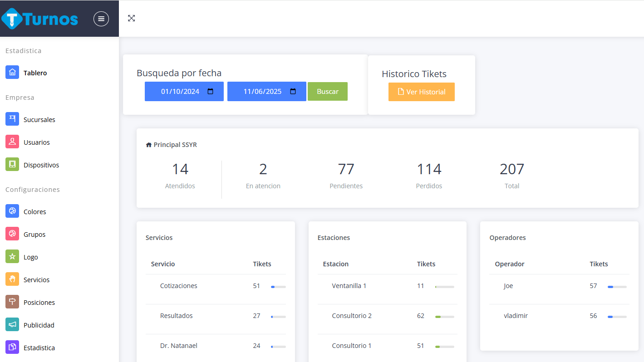This screenshot has width=644, height=362.
Task: Select the Cotizaciones row in Servicios table
Action: [179, 286]
